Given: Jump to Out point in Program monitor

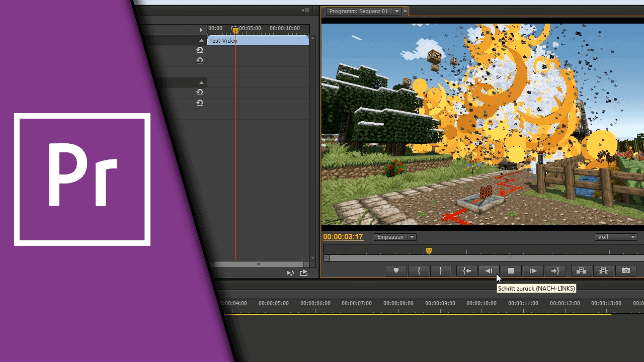Looking at the screenshot, I should (x=555, y=271).
